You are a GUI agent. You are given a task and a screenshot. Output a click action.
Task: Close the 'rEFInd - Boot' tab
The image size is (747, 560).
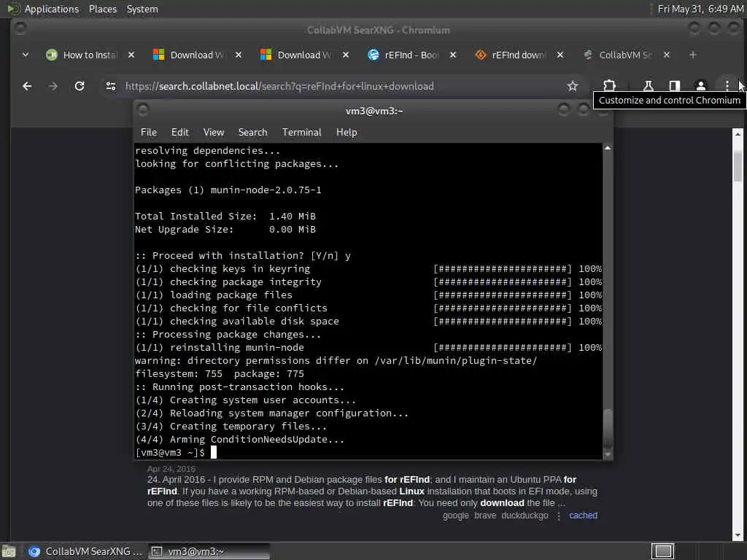453,55
